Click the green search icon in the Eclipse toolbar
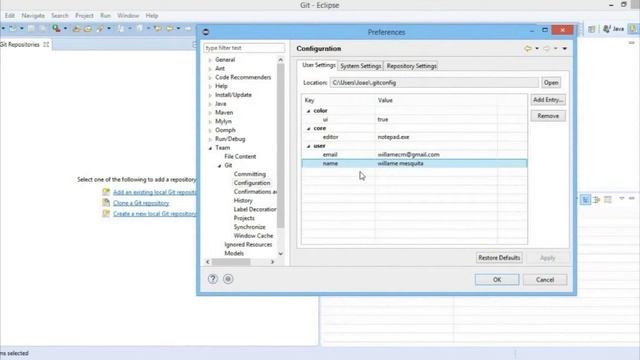 (56, 28)
